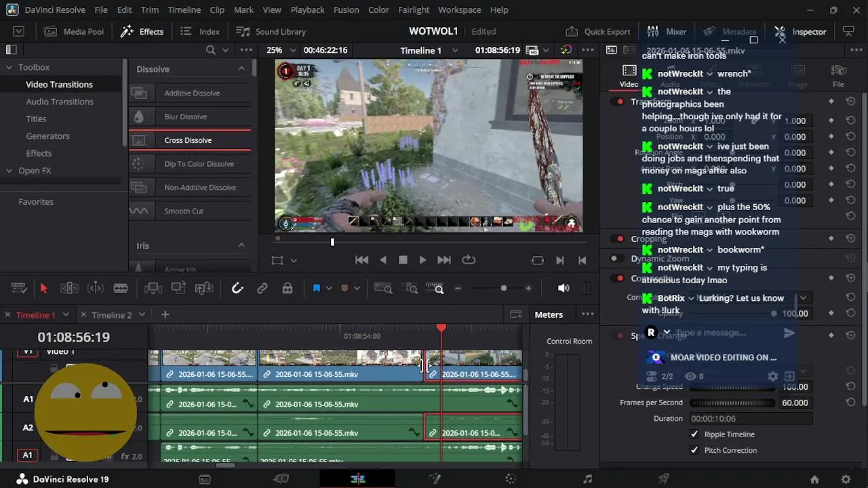
Task: Open the Mixer panel
Action: click(667, 31)
